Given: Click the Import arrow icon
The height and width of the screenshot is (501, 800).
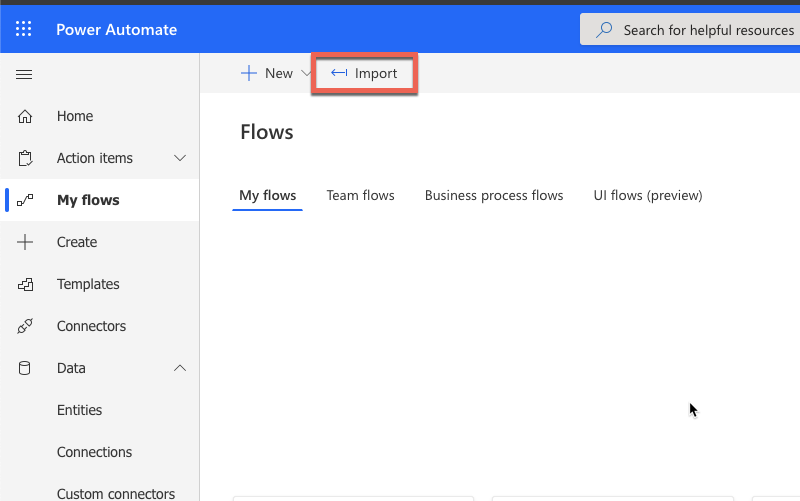Looking at the screenshot, I should coord(339,73).
